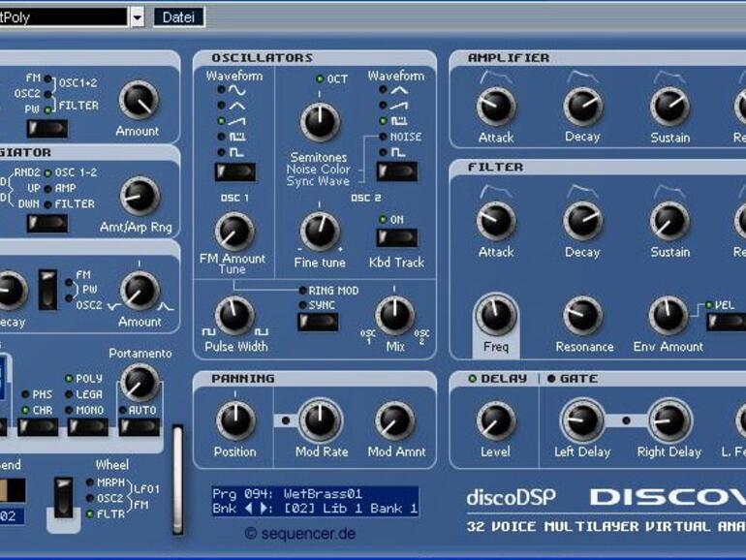This screenshot has height=560, width=746.
Task: Select OSC 2 triangle waveform icon
Action: pos(399,89)
